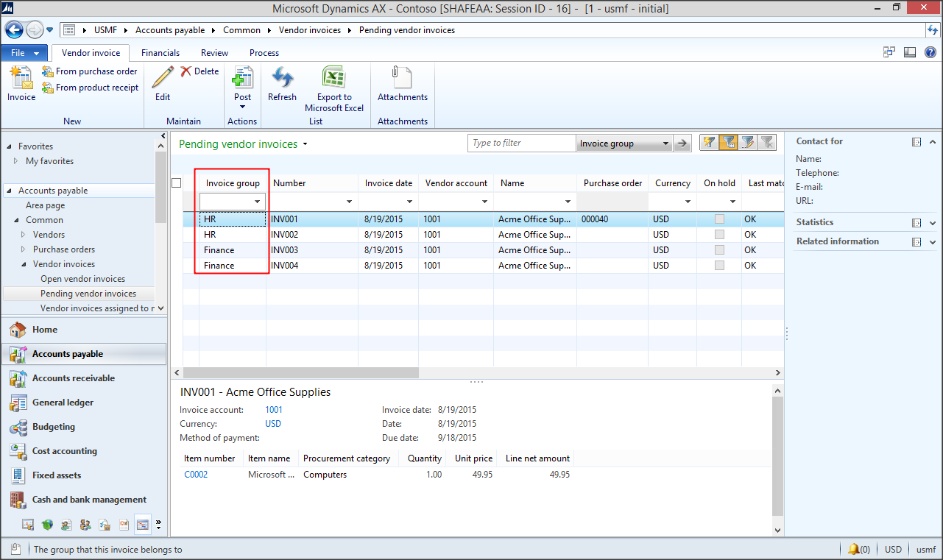Expand the Statistics factbox
This screenshot has width=943, height=560.
click(933, 222)
